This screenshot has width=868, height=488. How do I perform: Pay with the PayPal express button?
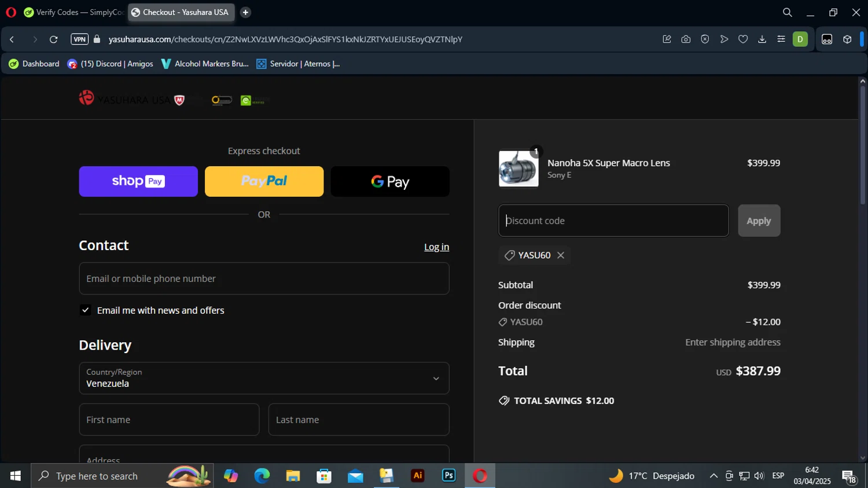click(264, 181)
